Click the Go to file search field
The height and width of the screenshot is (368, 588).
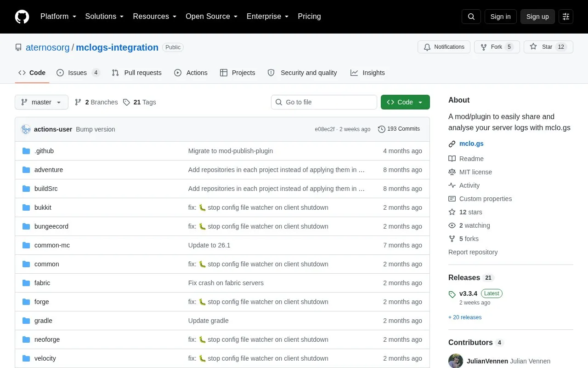pos(324,102)
